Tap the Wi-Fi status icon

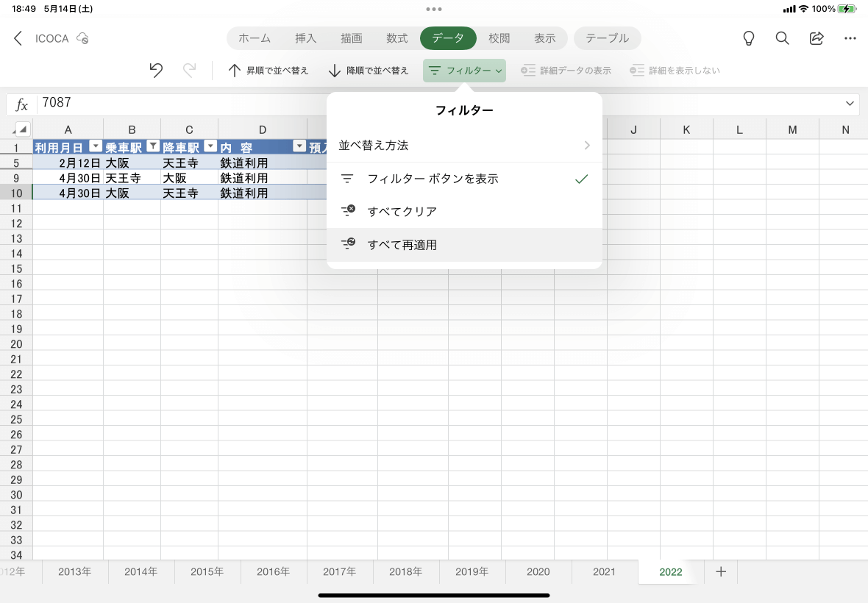pyautogui.click(x=803, y=9)
